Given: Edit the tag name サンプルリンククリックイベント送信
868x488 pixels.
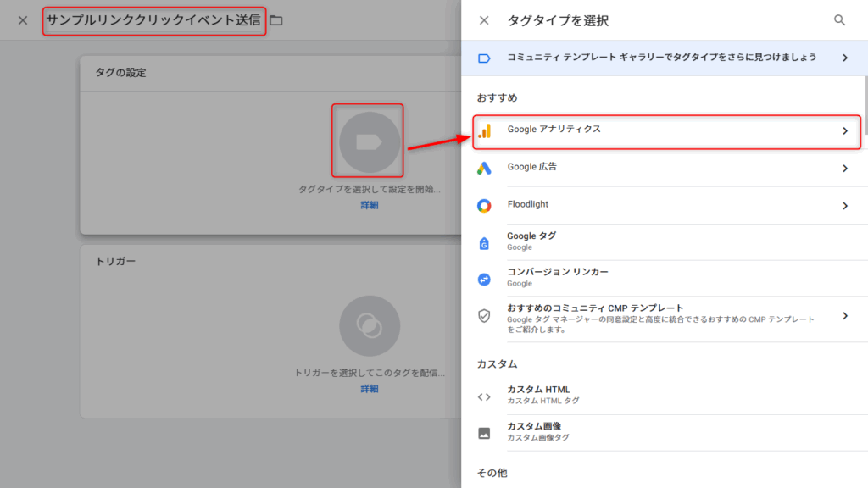Looking at the screenshot, I should tap(154, 20).
